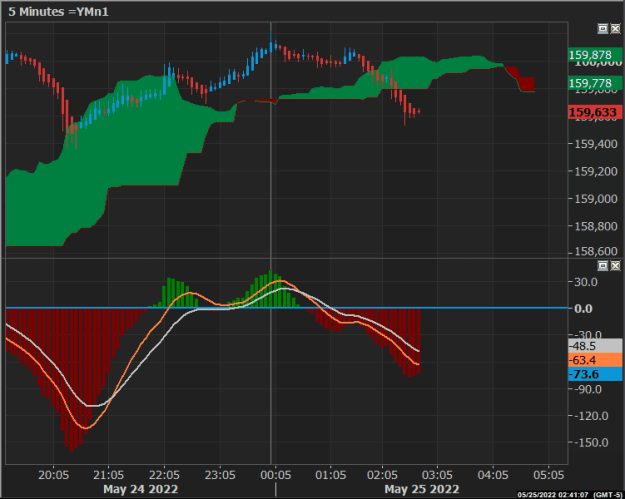Click the 00:05 time axis label
Viewport: 625px width, 499px height.
pos(275,475)
